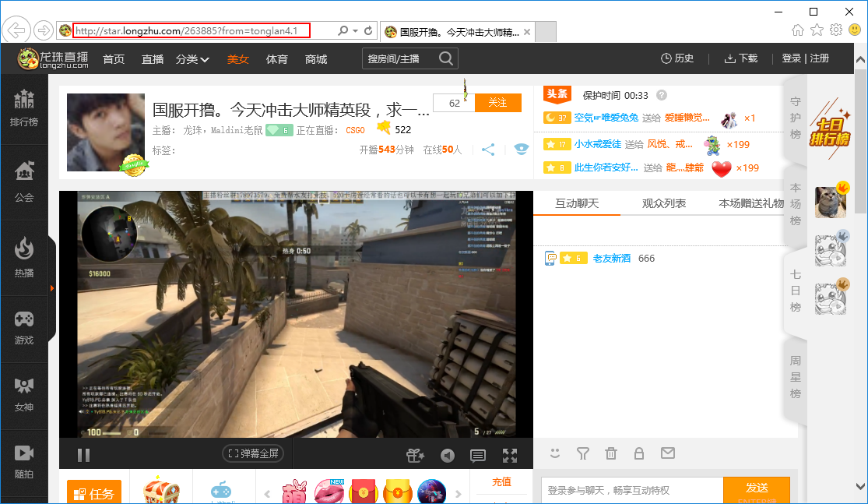The height and width of the screenshot is (504, 868).
Task: Open 商城 in the navigation bar
Action: click(316, 59)
